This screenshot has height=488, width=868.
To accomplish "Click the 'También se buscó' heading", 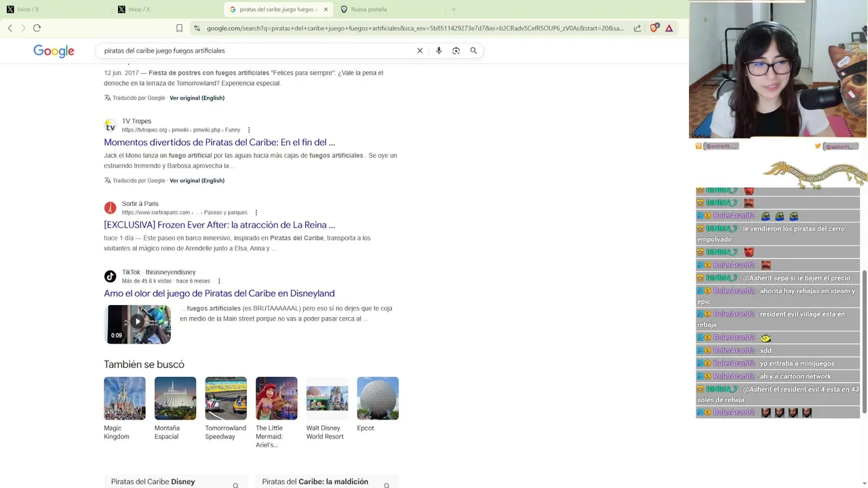I will [144, 365].
